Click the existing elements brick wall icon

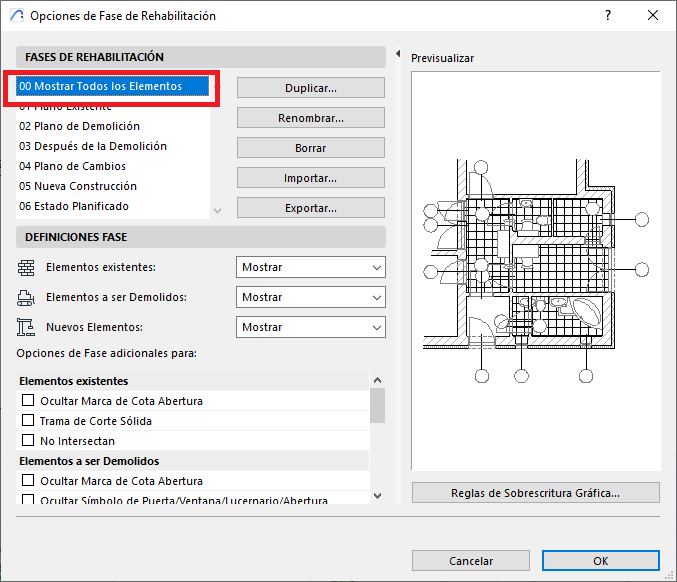point(27,268)
